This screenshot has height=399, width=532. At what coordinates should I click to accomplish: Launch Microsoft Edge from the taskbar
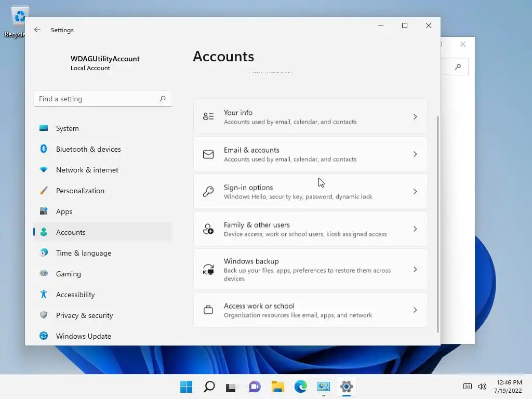click(301, 387)
